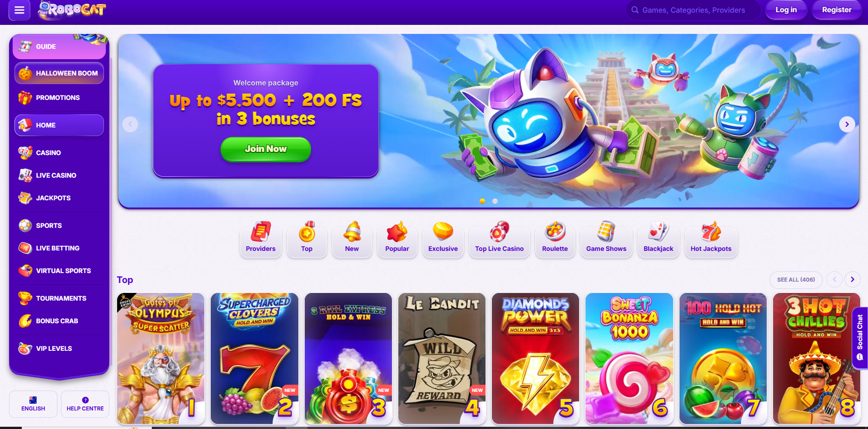Select the first banner slide dot
Image resolution: width=868 pixels, height=429 pixels.
[482, 201]
